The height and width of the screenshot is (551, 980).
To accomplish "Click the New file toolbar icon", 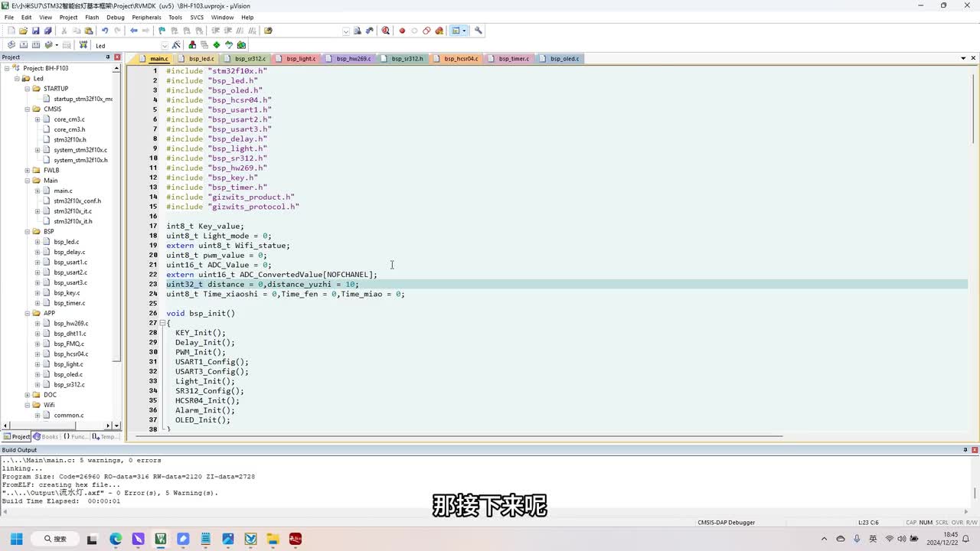I will click(11, 31).
